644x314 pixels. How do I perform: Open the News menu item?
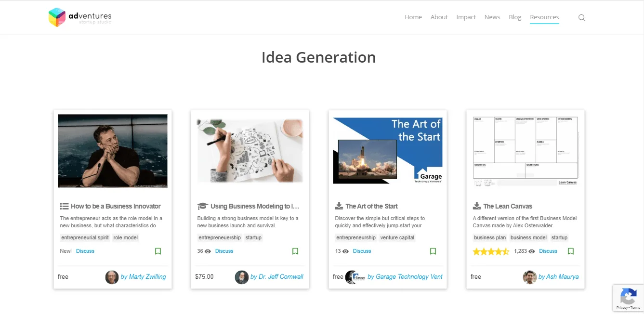click(492, 17)
